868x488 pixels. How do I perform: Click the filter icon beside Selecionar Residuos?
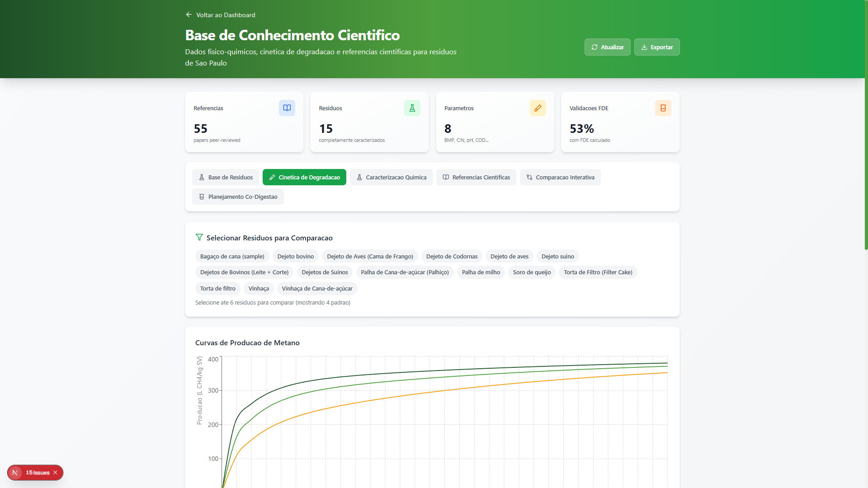199,237
